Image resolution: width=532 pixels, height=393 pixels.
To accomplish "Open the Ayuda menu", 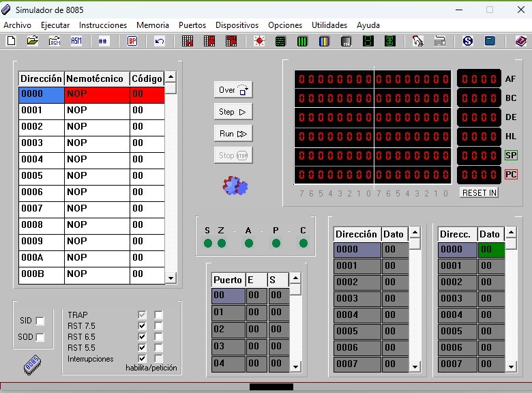I will click(x=368, y=25).
